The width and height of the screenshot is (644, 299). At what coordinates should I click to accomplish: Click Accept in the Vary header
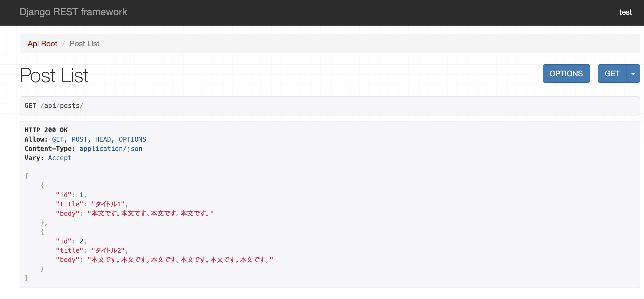60,158
